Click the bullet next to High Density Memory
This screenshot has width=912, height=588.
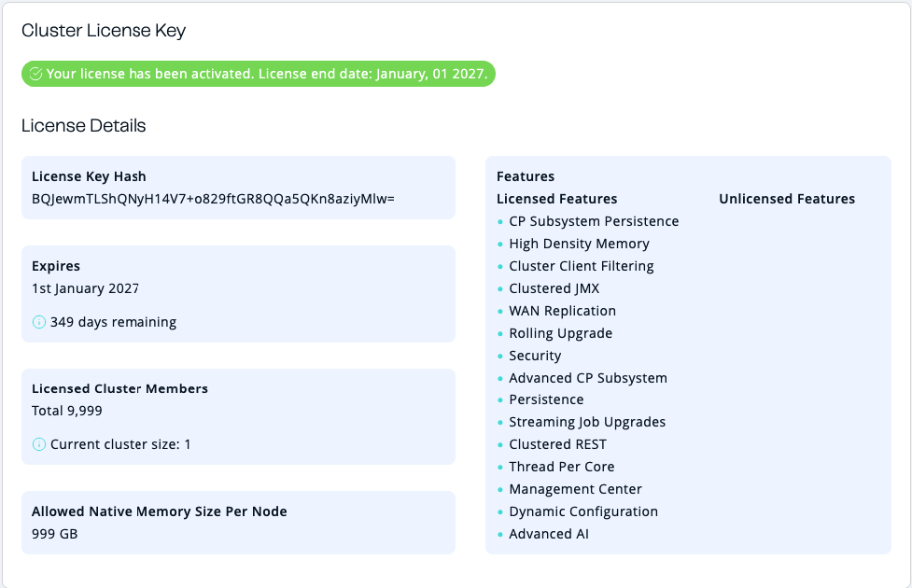tap(498, 244)
